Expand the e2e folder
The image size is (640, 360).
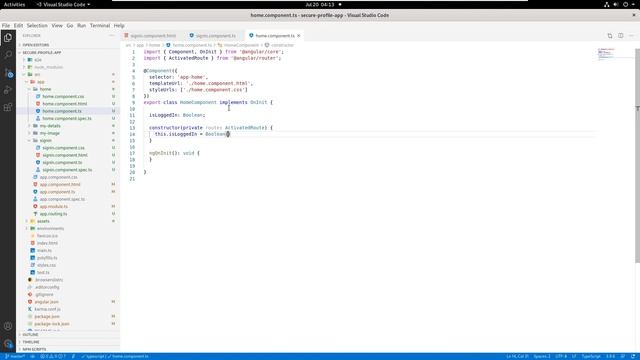tap(38, 60)
